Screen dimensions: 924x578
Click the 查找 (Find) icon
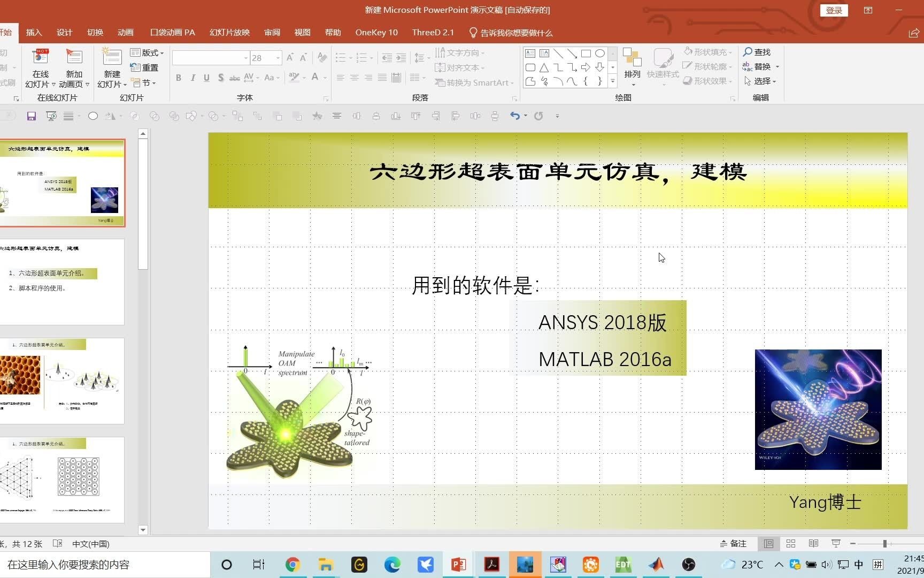point(758,52)
